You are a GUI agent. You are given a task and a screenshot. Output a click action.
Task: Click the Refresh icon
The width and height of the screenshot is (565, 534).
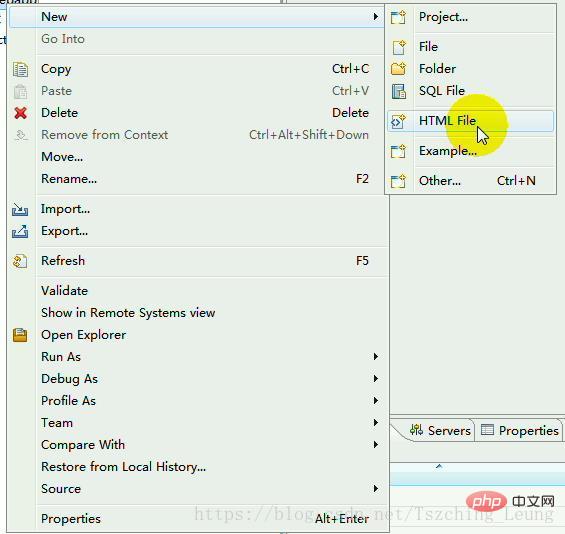point(20,261)
